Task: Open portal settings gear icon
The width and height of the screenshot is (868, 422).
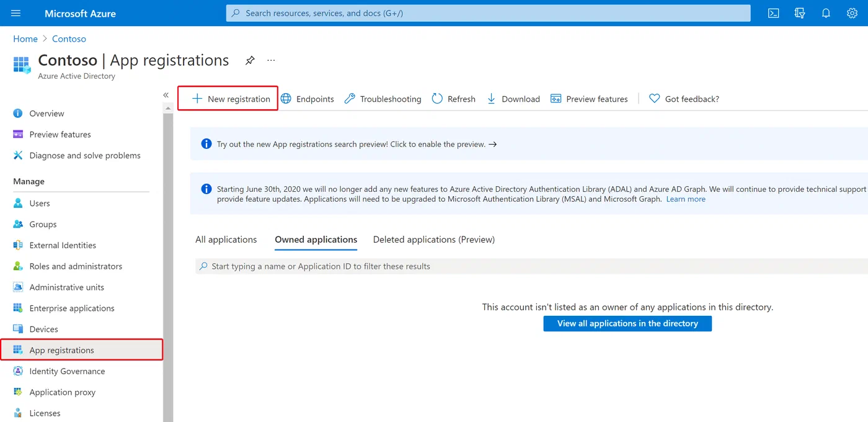Action: pyautogui.click(x=852, y=13)
